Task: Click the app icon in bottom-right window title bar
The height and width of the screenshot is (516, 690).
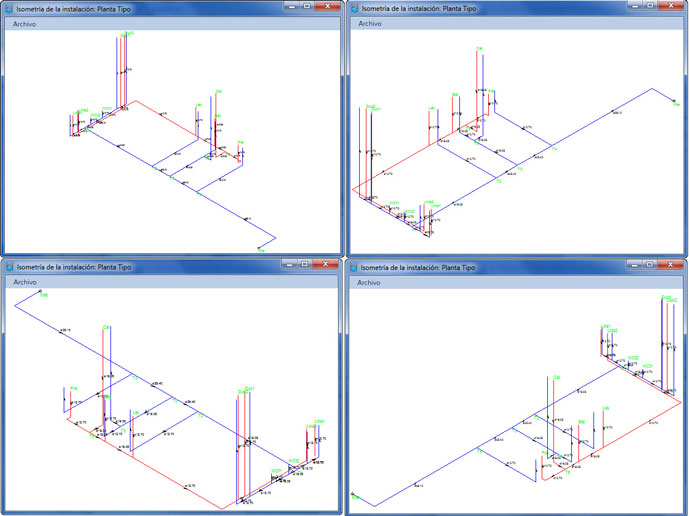Action: [353, 266]
